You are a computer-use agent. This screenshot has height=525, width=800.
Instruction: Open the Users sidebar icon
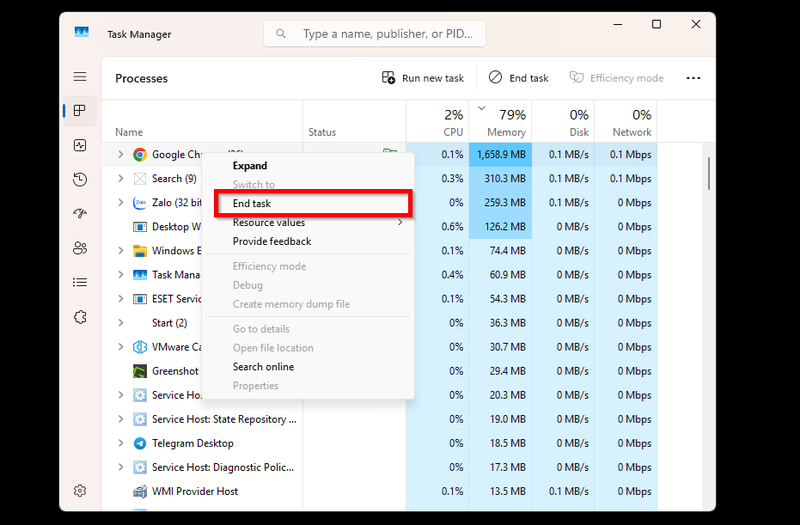[x=80, y=248]
